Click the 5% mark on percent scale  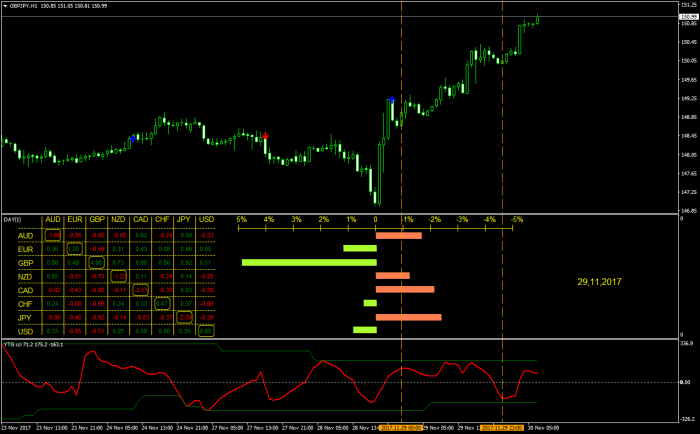(x=242, y=219)
